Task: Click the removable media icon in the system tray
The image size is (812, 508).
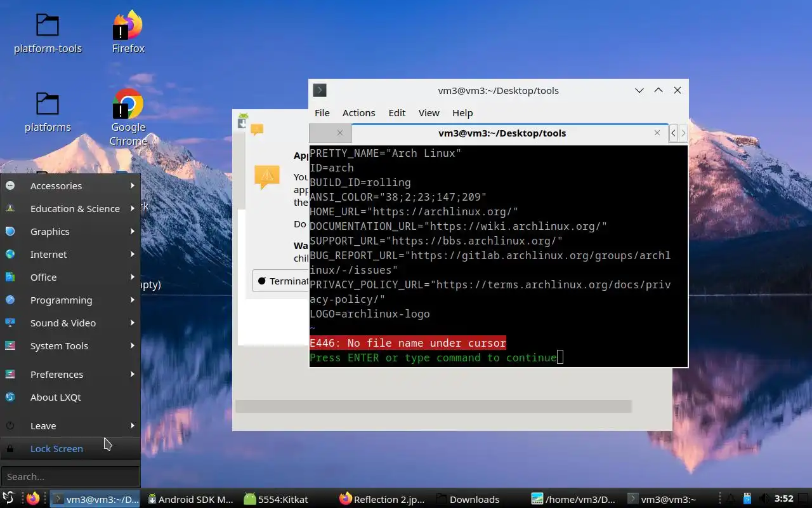Action: pos(748,499)
